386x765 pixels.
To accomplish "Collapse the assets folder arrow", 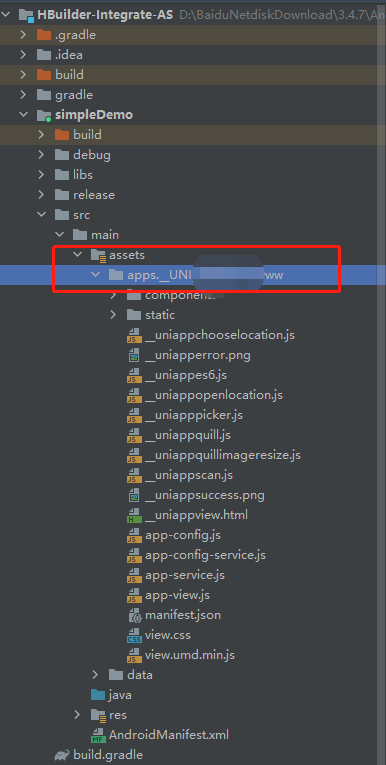I will [77, 255].
